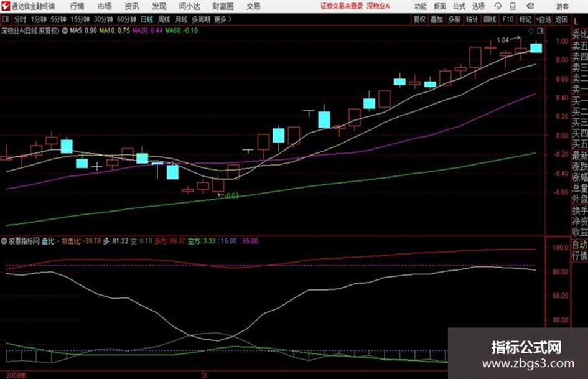Click the 复权 toolbar button
The height and width of the screenshot is (379, 588).
click(419, 19)
